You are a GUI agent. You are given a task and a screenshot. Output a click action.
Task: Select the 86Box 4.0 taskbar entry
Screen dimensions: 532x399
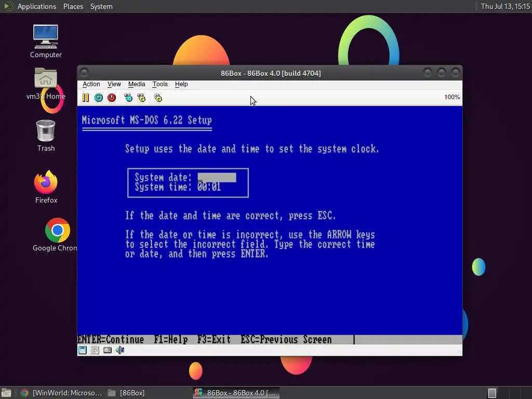(236, 393)
